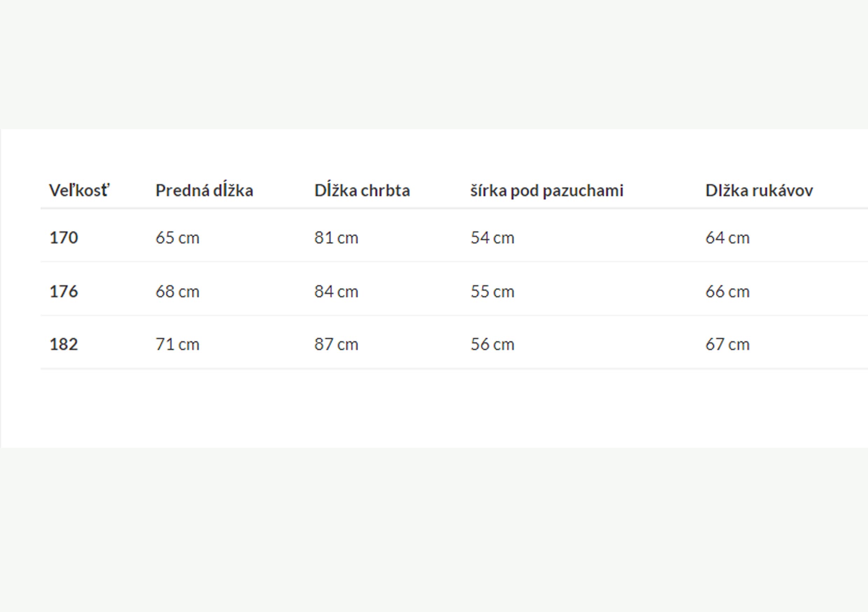Click the 55 cm underarm width cell
The image size is (868, 612).
[x=492, y=292]
